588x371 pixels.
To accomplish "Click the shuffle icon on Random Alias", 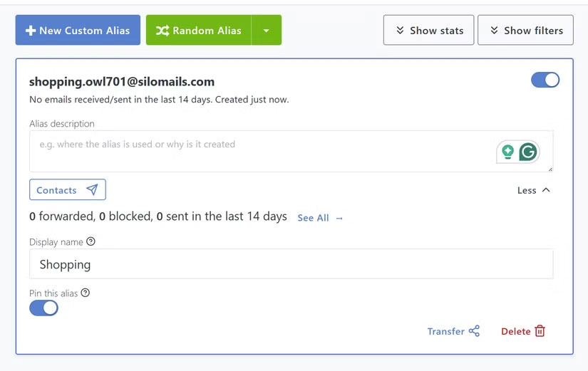I will [x=163, y=31].
